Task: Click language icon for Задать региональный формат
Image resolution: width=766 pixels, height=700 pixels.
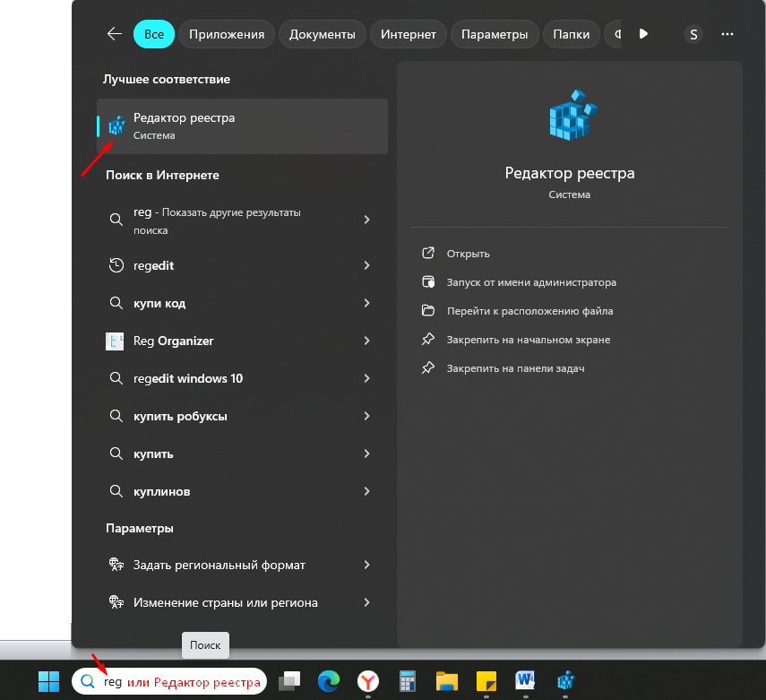Action: (116, 565)
